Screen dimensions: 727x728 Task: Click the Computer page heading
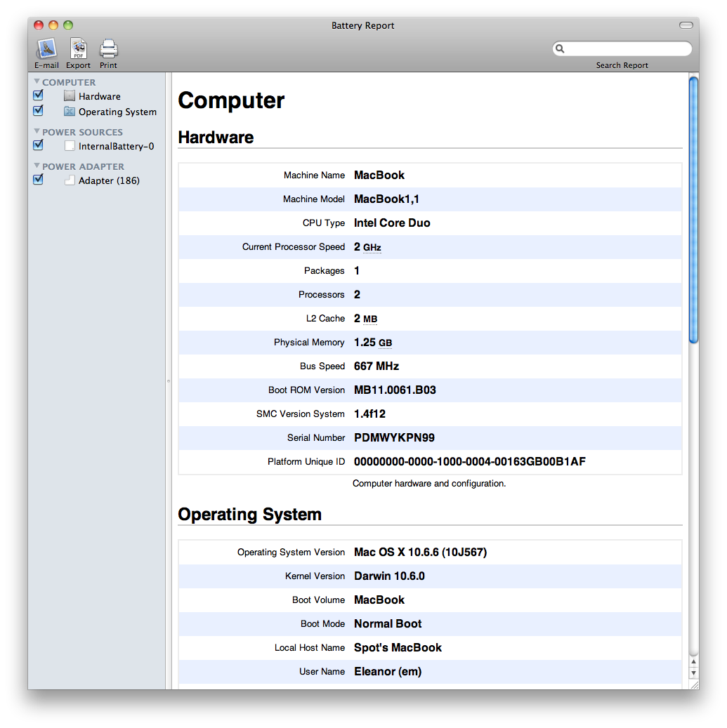(231, 100)
